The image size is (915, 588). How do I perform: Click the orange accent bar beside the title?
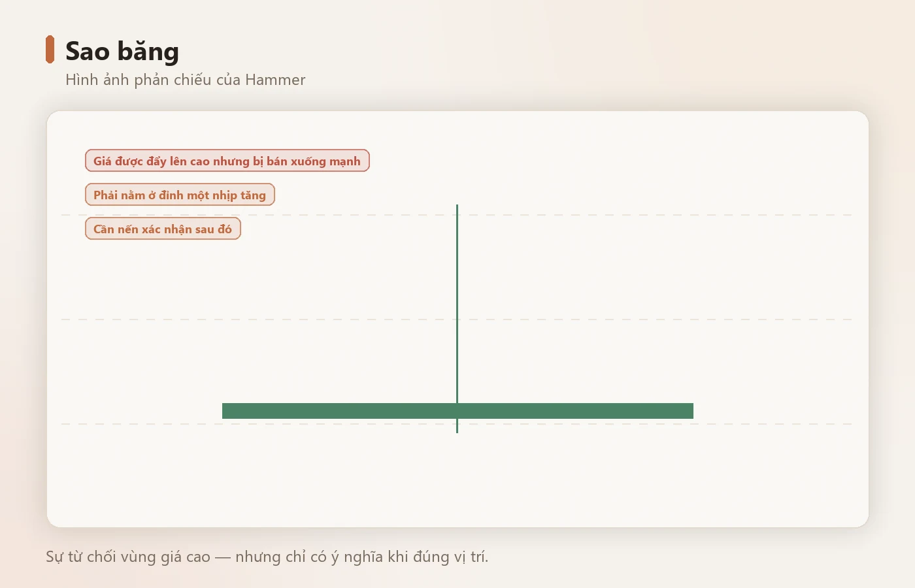50,50
